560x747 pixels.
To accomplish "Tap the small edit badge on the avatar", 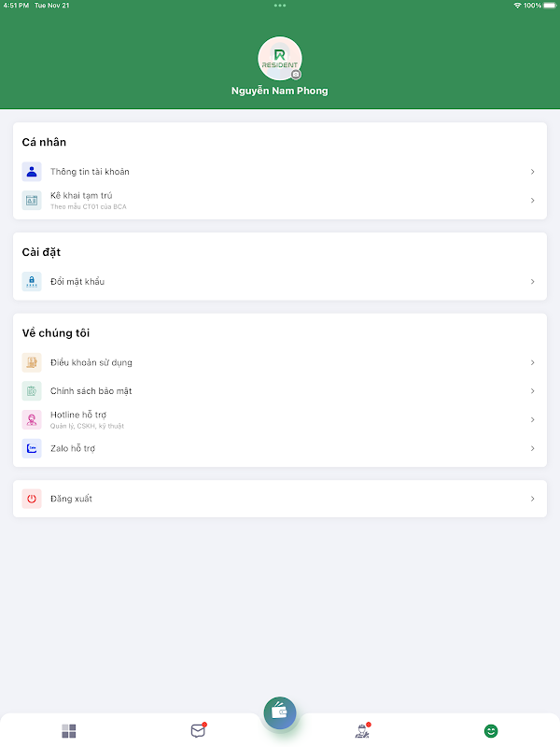I will (x=296, y=74).
